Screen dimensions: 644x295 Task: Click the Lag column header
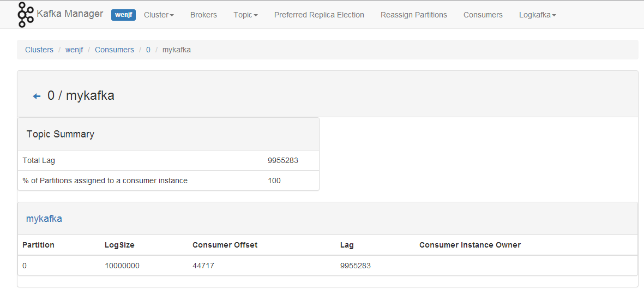tap(347, 245)
